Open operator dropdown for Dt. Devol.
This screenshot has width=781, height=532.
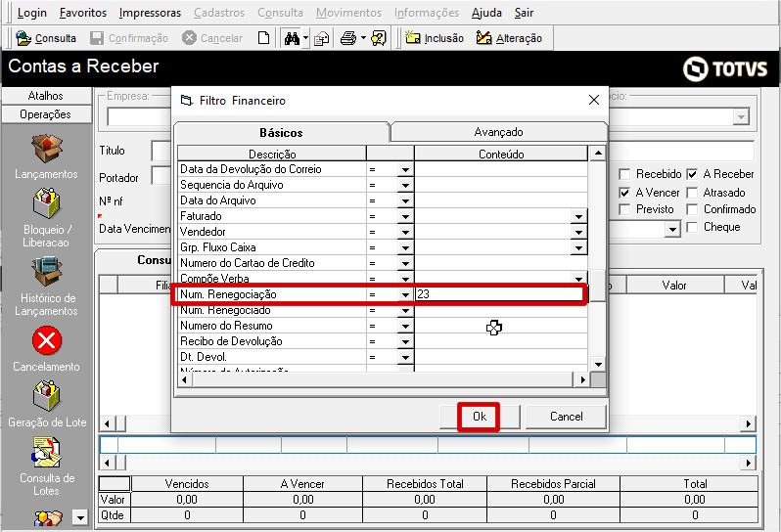click(x=405, y=357)
